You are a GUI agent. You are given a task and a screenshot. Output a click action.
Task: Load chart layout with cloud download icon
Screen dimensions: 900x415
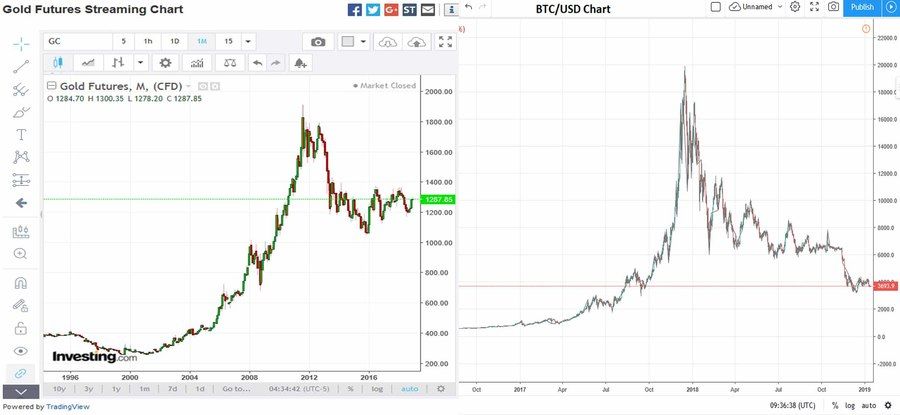387,42
